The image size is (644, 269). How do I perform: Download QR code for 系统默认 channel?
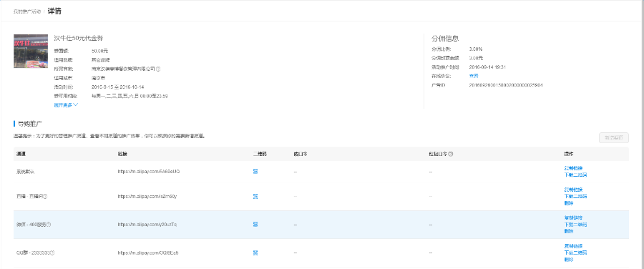click(x=575, y=175)
